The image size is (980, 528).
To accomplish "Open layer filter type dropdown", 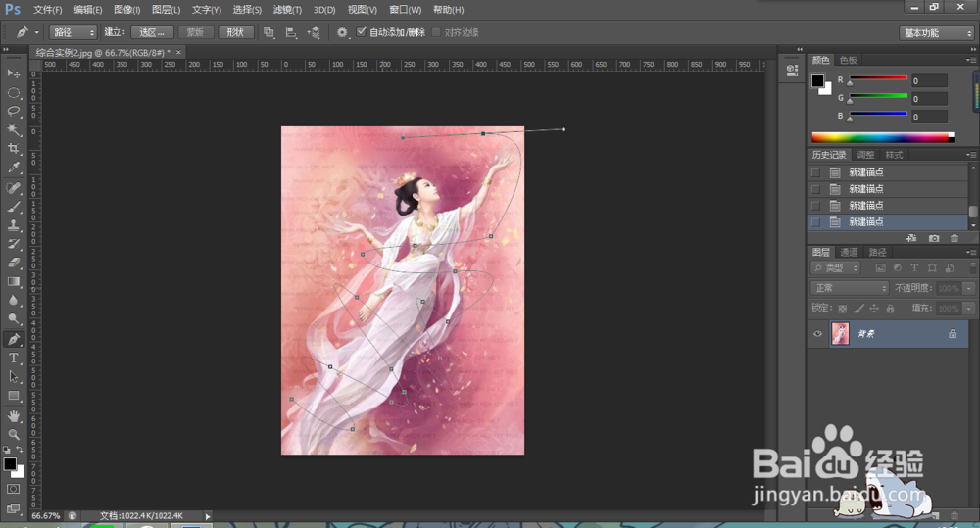I will pos(836,268).
